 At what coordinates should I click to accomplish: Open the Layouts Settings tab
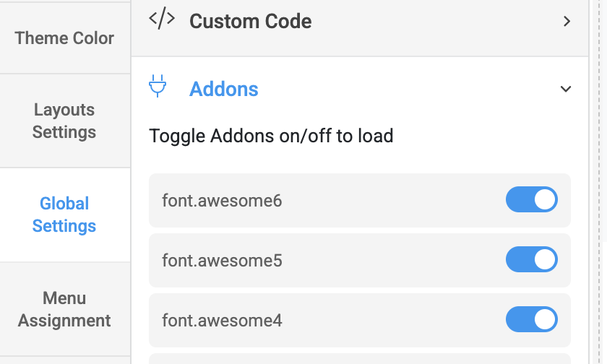(x=64, y=121)
